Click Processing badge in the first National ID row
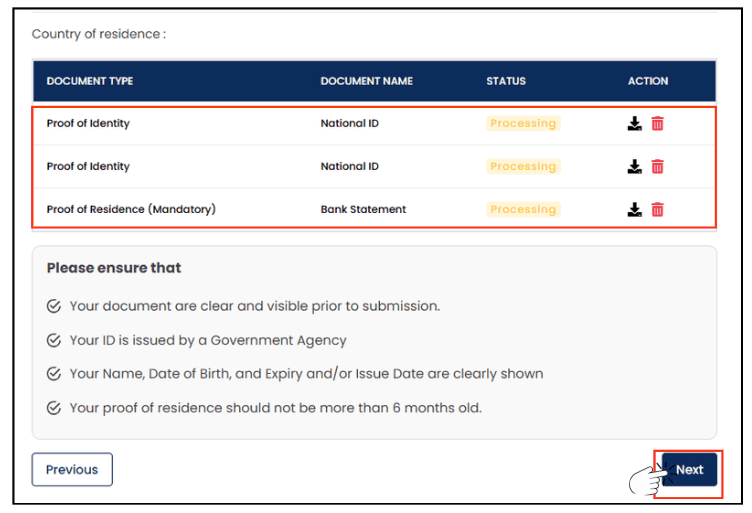This screenshot has width=752, height=513. point(523,123)
